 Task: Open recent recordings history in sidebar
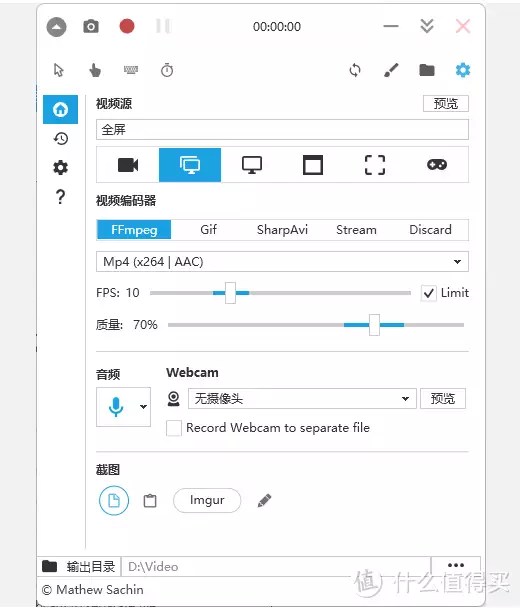click(x=60, y=138)
